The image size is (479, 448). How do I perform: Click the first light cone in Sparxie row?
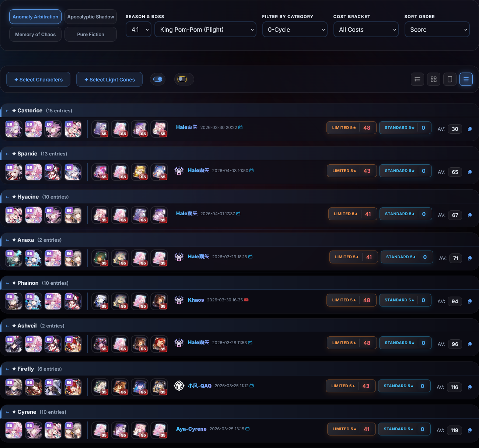[100, 172]
